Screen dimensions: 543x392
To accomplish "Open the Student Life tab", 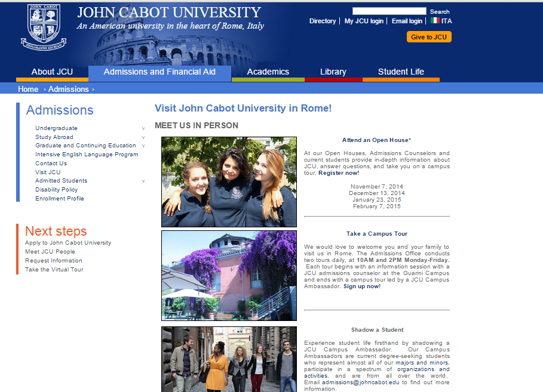I will pyautogui.click(x=401, y=72).
